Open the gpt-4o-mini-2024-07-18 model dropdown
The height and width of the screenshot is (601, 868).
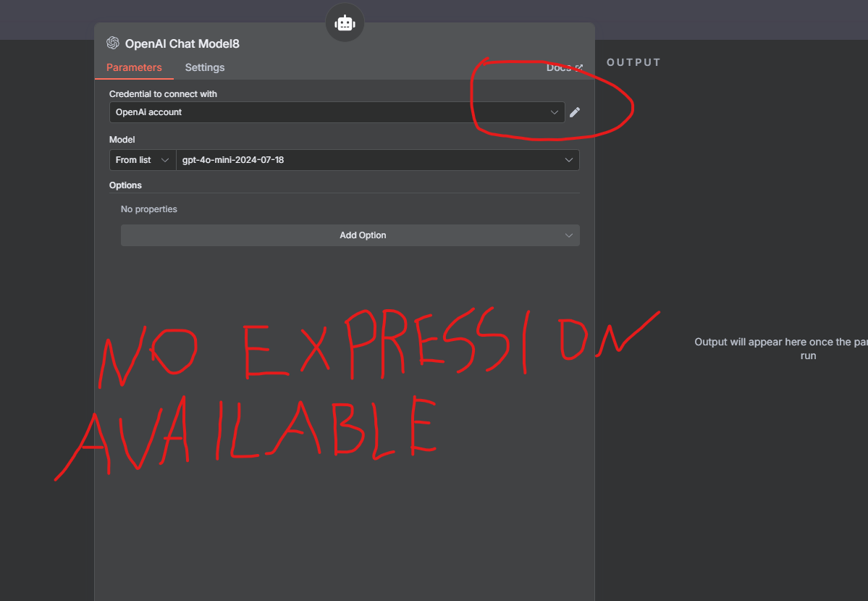tap(378, 160)
